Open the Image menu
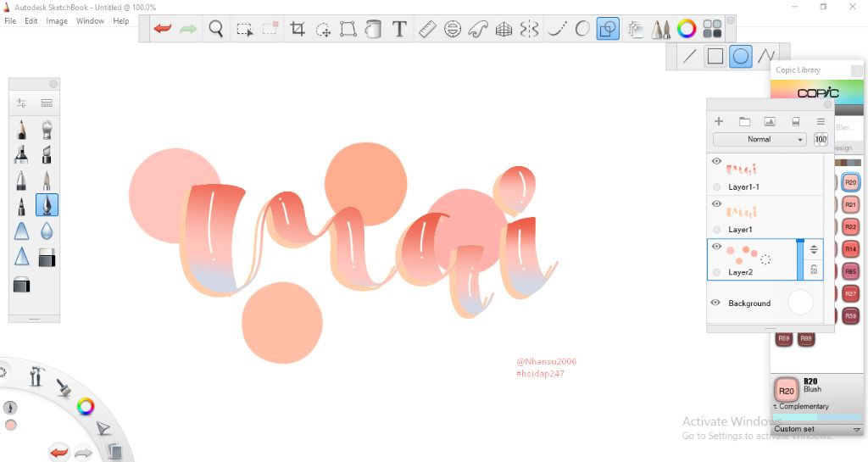Viewport: 868px width, 462px height. [x=57, y=21]
